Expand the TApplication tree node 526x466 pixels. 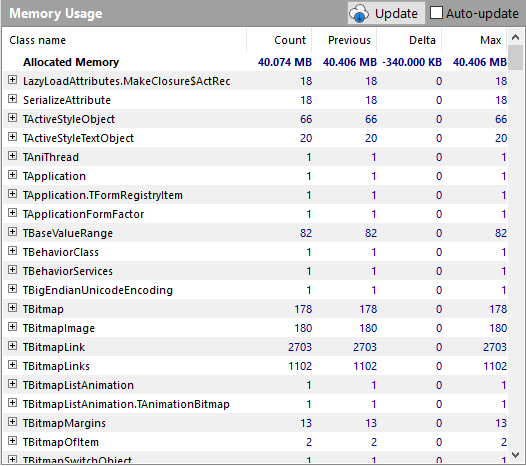coord(12,175)
